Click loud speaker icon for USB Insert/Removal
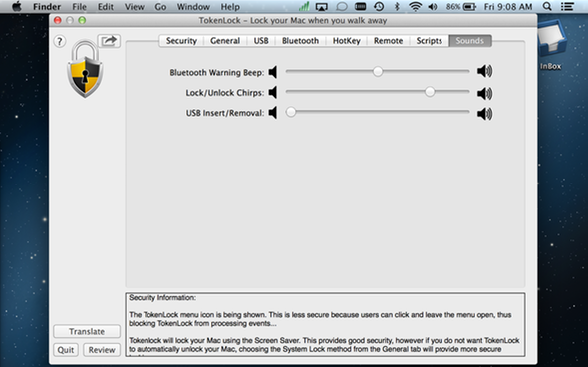 pos(485,114)
